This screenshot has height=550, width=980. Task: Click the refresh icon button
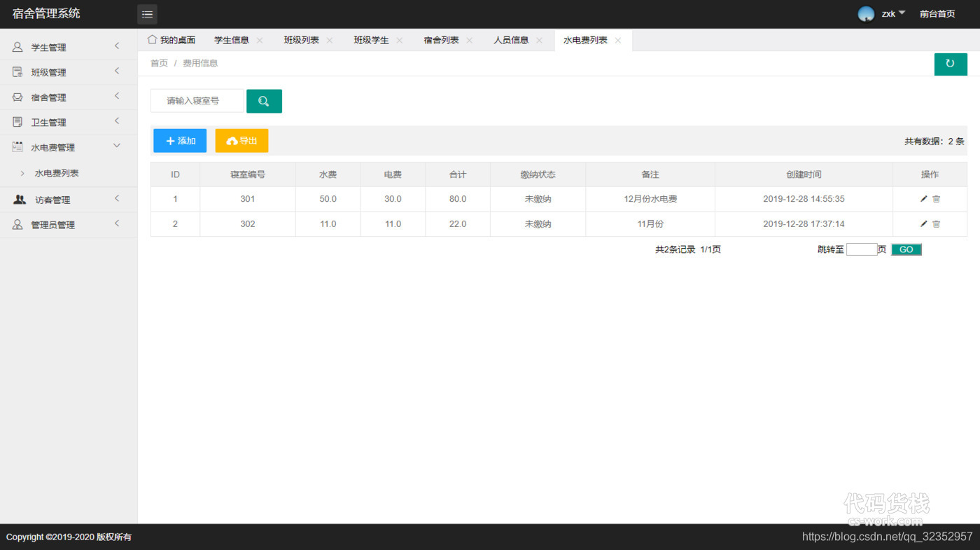951,64
